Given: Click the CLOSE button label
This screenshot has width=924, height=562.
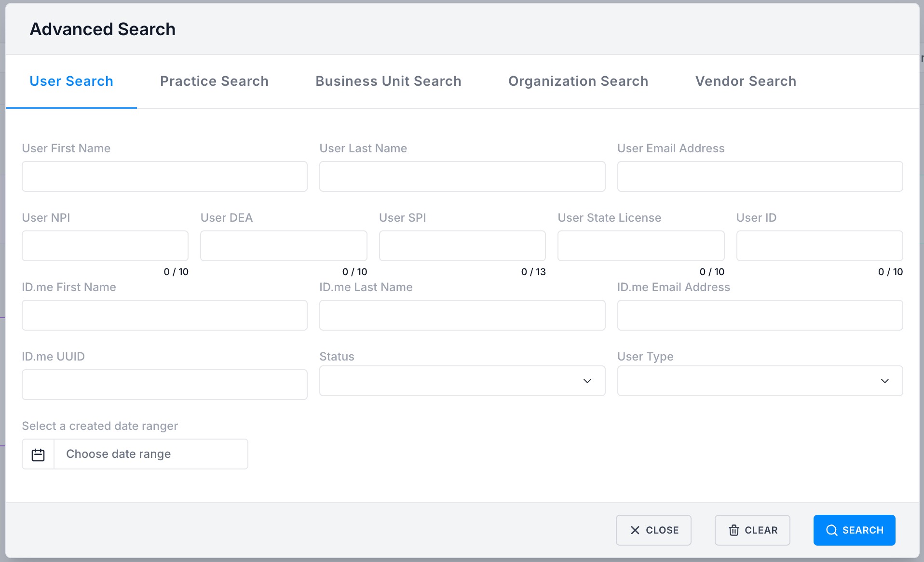Looking at the screenshot, I should point(662,530).
